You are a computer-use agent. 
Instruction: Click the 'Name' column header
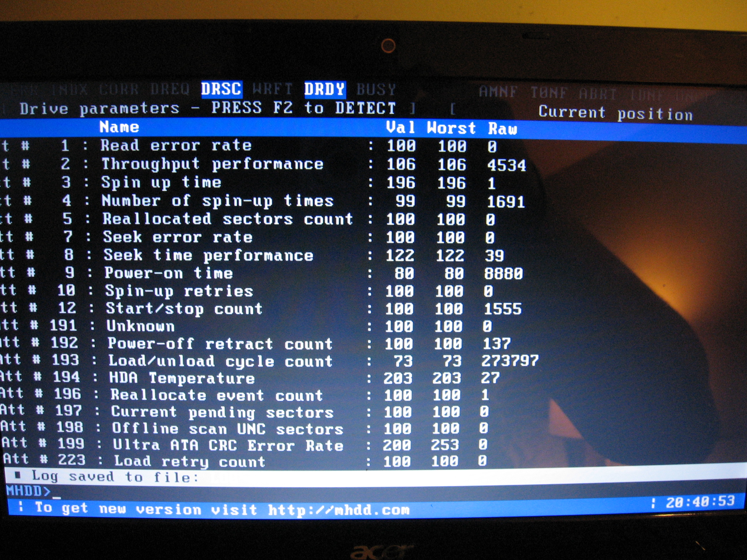pos(119,127)
